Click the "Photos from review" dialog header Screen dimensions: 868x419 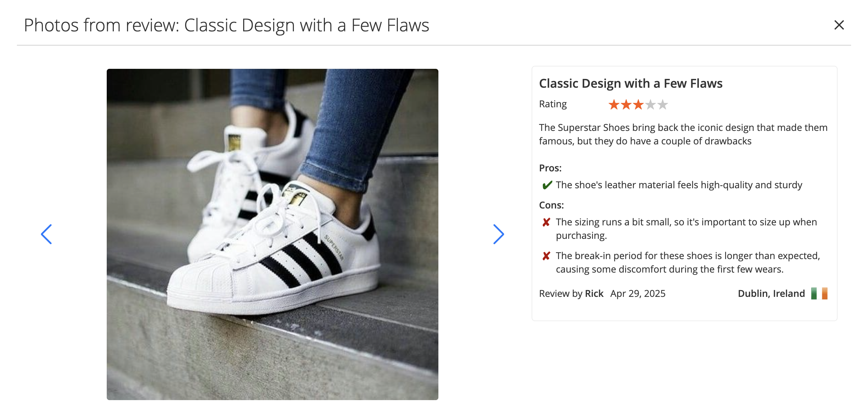(226, 25)
